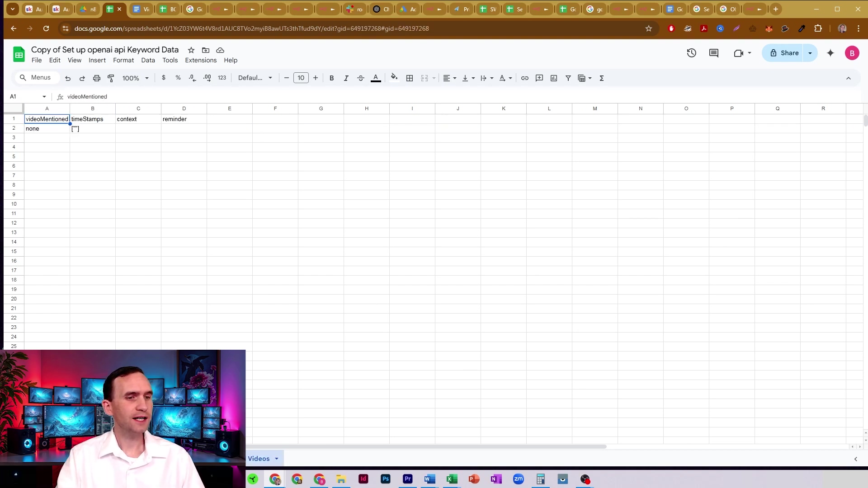
Task: Open the Extensions menu
Action: [200, 60]
